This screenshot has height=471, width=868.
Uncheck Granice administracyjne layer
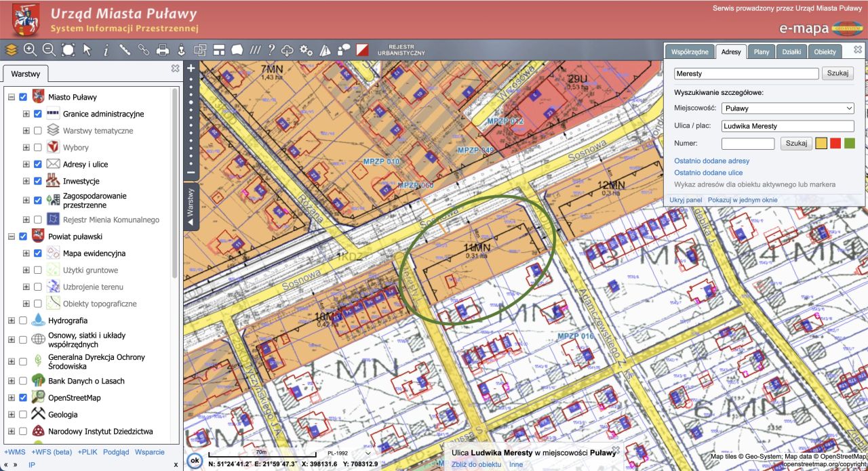point(38,114)
